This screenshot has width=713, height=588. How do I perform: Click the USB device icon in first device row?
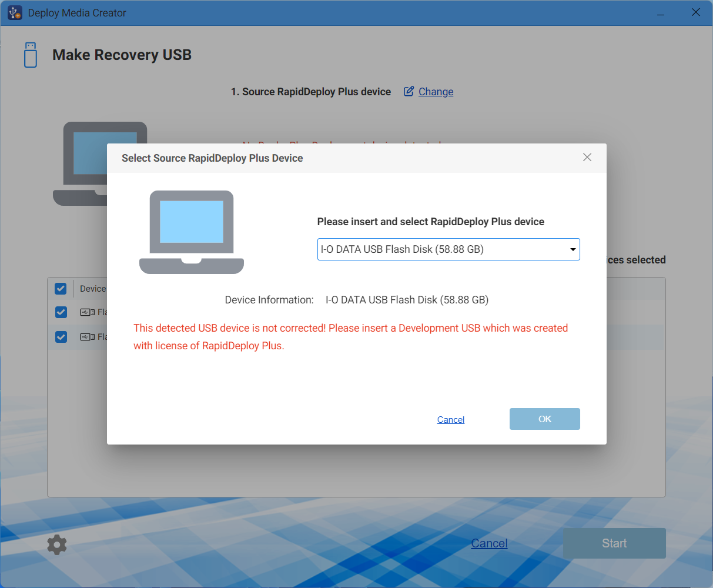click(x=88, y=312)
